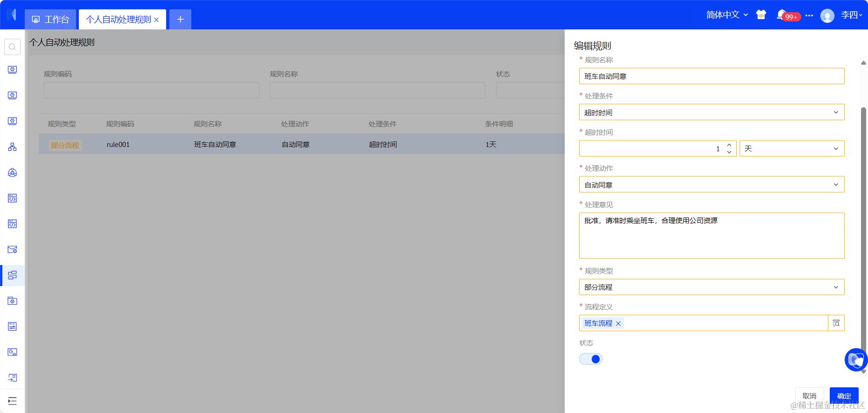The image size is (868, 413).
Task: Open the hexagon gear sidebar icon
Action: click(13, 173)
